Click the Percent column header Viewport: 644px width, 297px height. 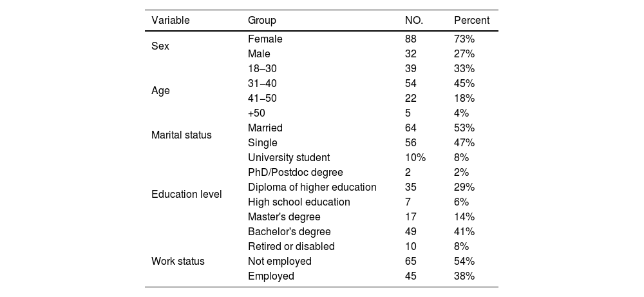[x=471, y=21]
